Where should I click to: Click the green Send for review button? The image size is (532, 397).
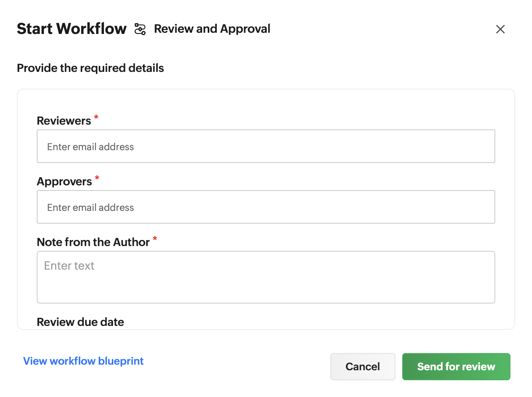(x=456, y=367)
